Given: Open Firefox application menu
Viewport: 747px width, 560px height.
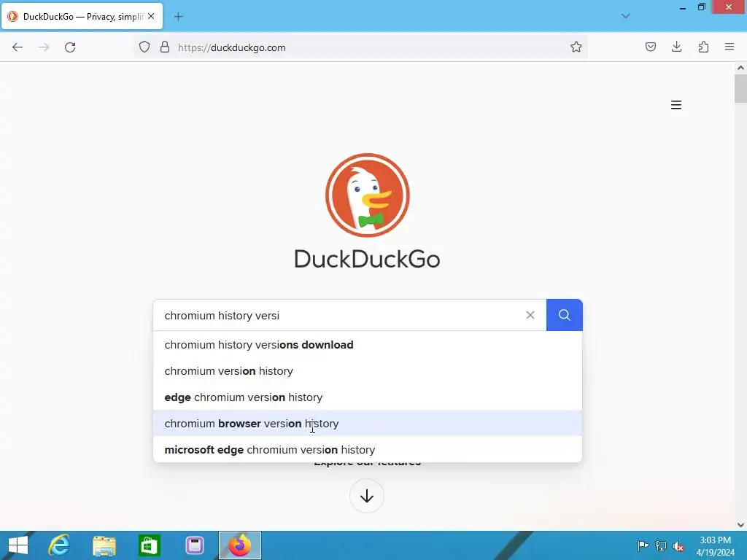Looking at the screenshot, I should click(729, 47).
